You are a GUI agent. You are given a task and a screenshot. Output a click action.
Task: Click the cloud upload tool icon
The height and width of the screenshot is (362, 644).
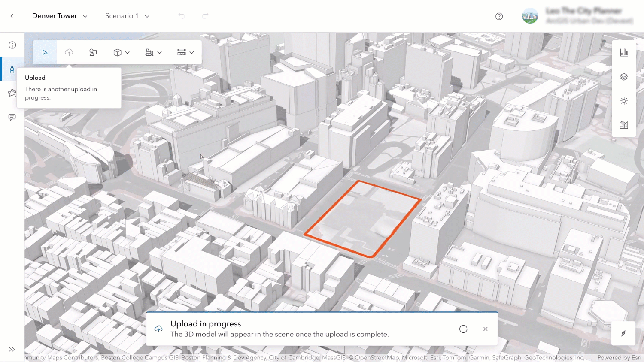(69, 52)
